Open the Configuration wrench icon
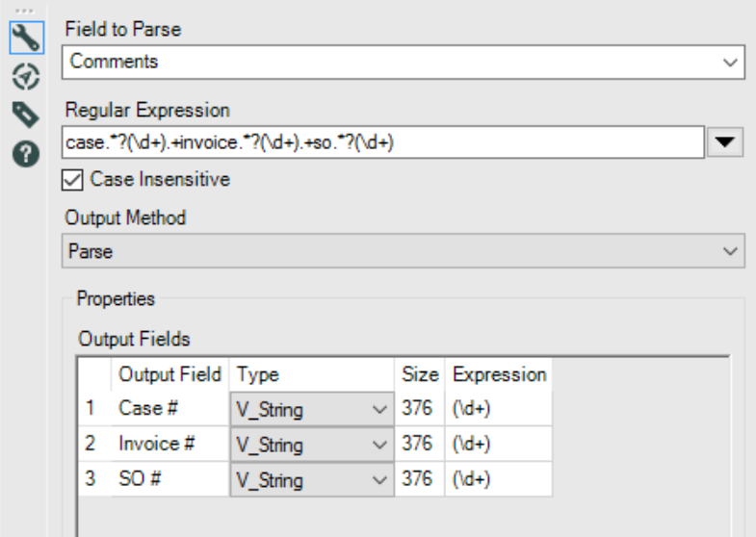Screen dimensions: 756x537 click(24, 38)
